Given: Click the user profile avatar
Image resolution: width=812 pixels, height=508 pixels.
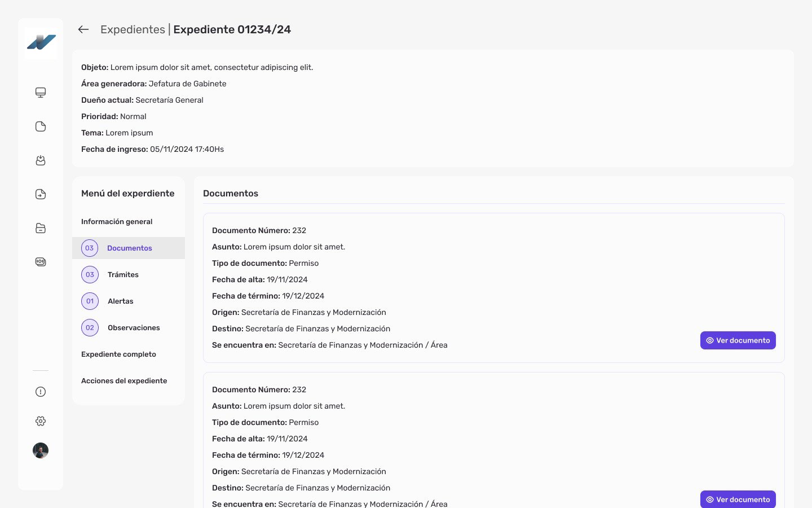Looking at the screenshot, I should click(x=41, y=450).
